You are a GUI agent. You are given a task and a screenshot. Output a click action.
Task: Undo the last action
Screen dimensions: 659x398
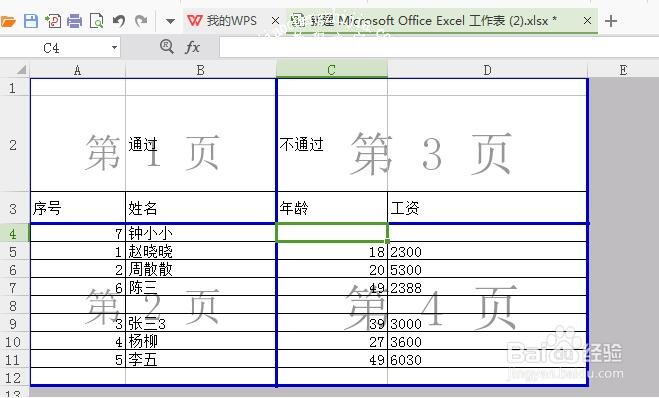pos(119,21)
